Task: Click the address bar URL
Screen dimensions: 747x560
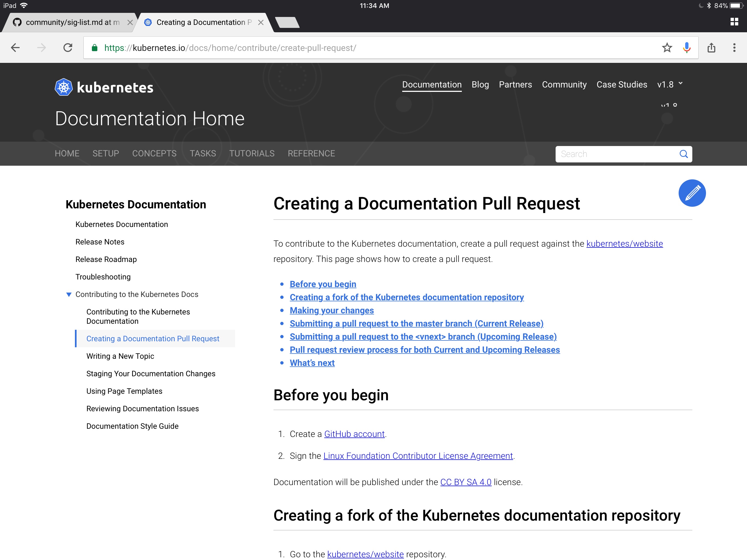Action: (230, 48)
